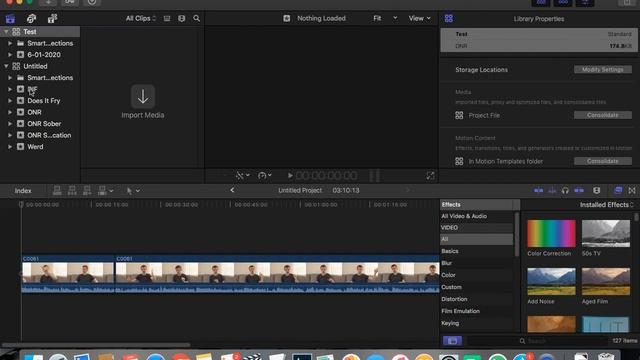Select the BIF event
The width and height of the screenshot is (640, 360).
pos(32,89)
